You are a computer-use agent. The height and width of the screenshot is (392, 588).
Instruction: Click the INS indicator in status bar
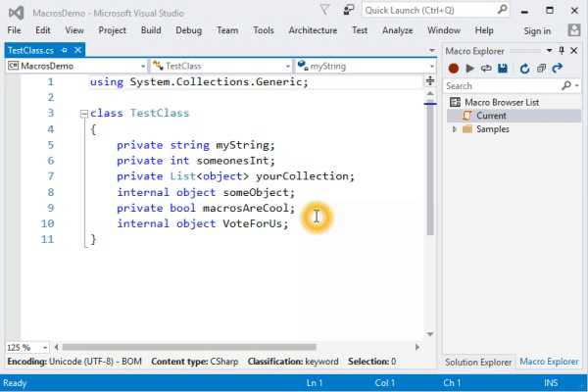tap(551, 383)
